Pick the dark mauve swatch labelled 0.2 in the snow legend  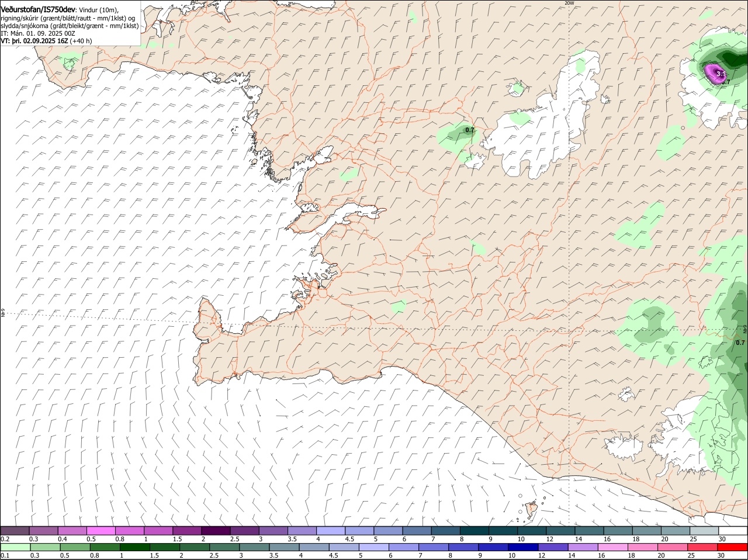click(15, 531)
